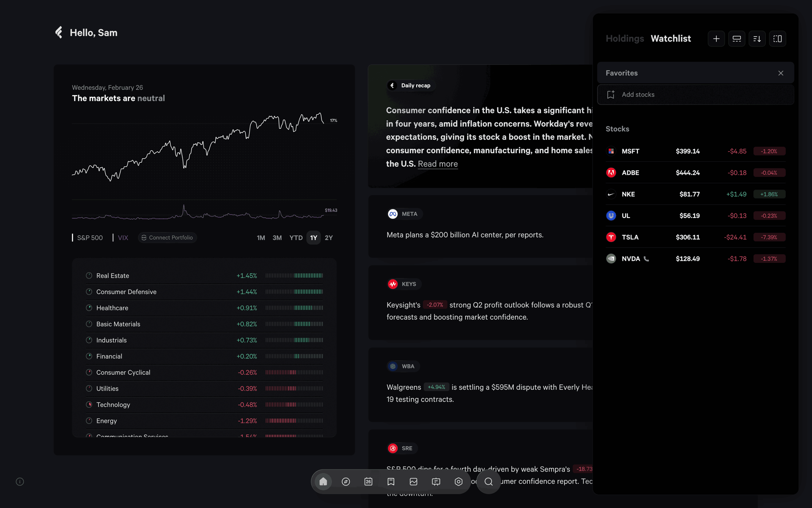Open the watchlist sort order icon

coord(757,39)
